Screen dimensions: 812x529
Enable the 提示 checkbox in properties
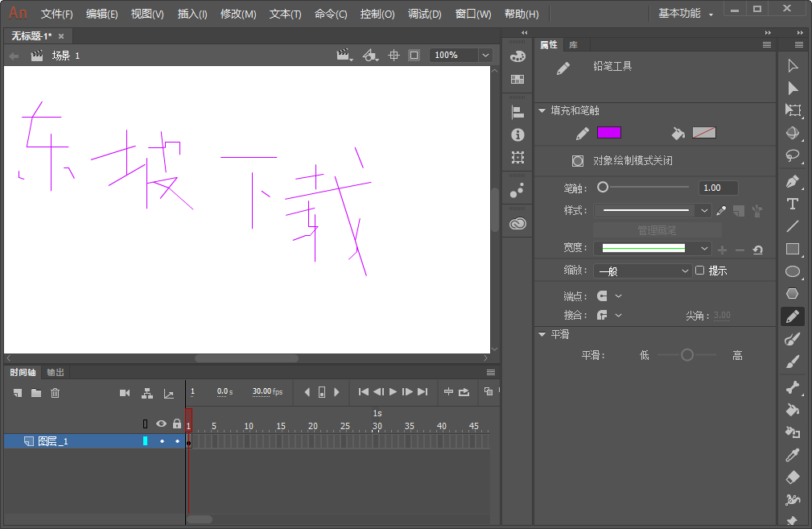click(x=699, y=270)
